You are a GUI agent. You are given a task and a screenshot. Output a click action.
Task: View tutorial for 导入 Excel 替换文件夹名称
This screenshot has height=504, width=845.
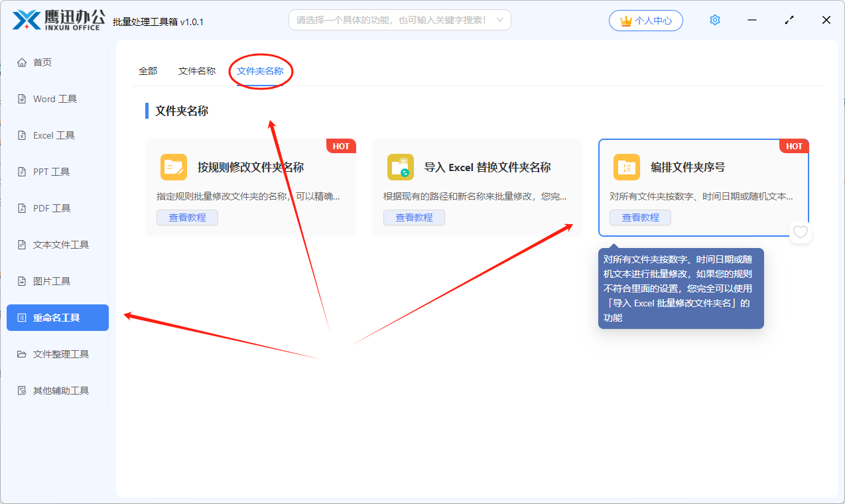414,218
